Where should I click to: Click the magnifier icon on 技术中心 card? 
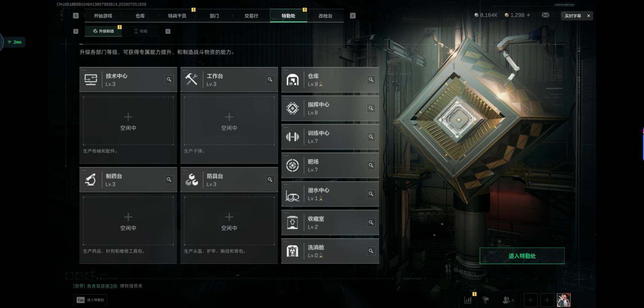click(x=169, y=79)
